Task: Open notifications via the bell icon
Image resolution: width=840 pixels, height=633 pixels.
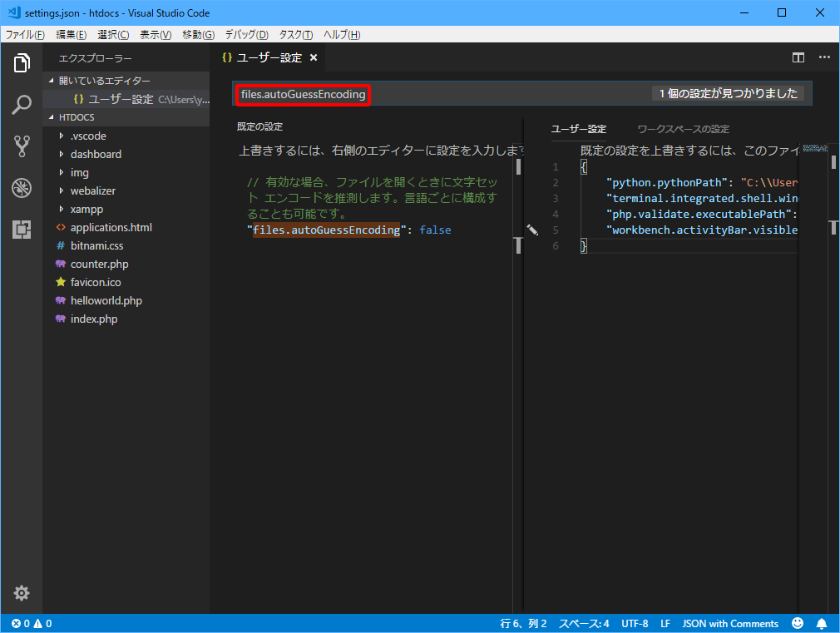Action: 822,623
